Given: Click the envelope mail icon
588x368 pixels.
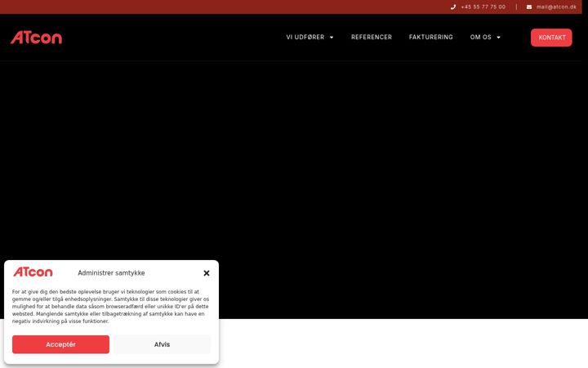Looking at the screenshot, I should [x=529, y=7].
